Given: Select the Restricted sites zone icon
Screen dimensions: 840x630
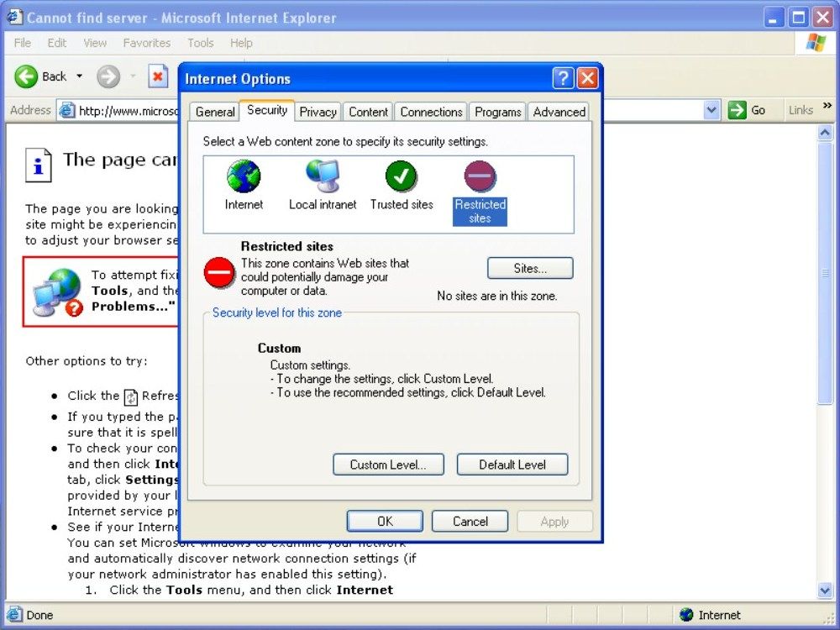Looking at the screenshot, I should [x=480, y=176].
